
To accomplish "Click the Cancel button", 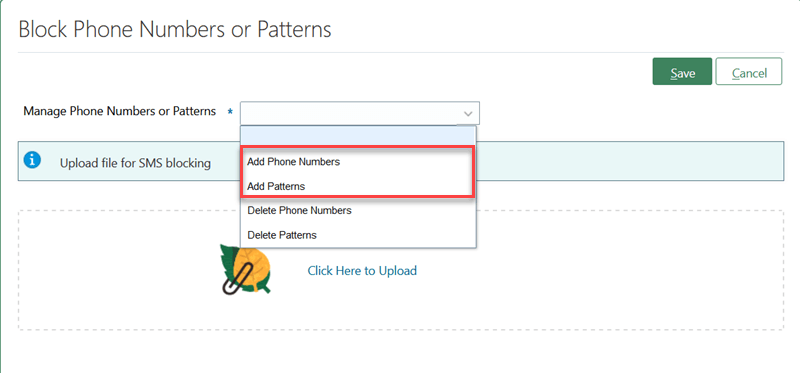I will [x=749, y=71].
